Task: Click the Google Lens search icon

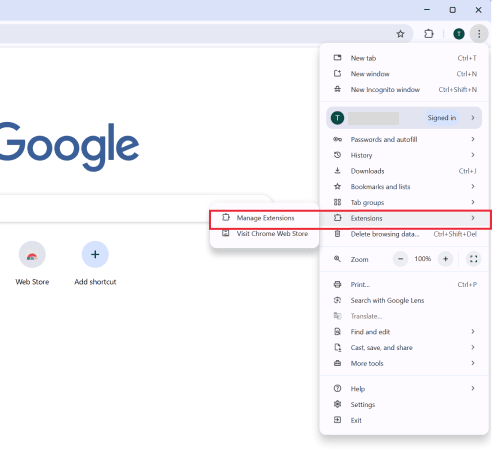Action: coord(337,300)
